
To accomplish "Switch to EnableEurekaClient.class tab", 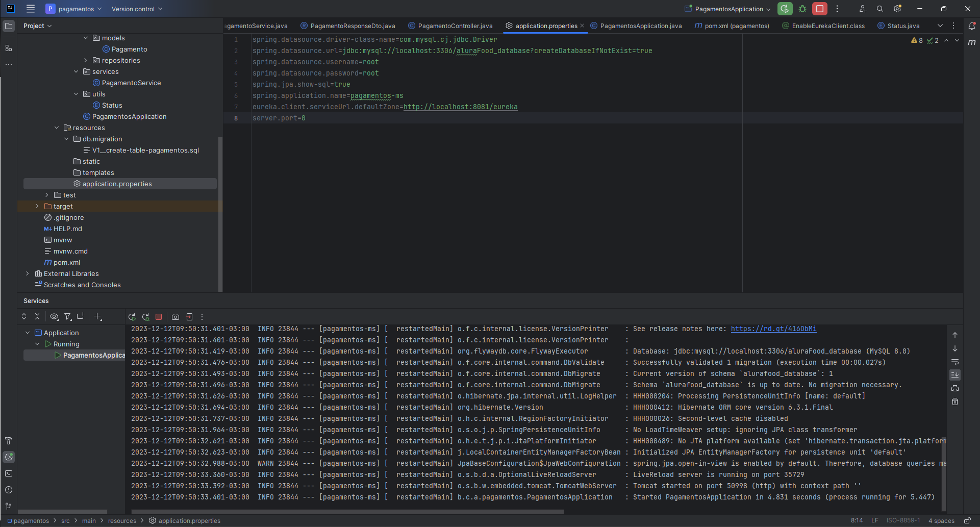I will pyautogui.click(x=823, y=26).
